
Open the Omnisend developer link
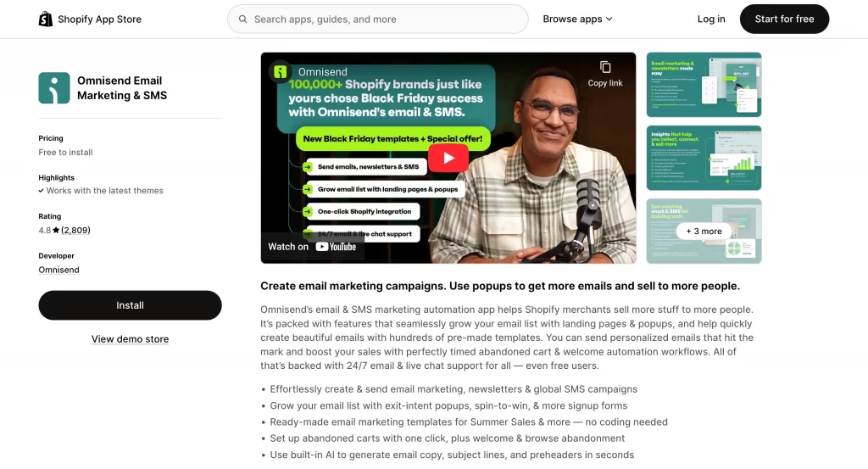(x=58, y=270)
